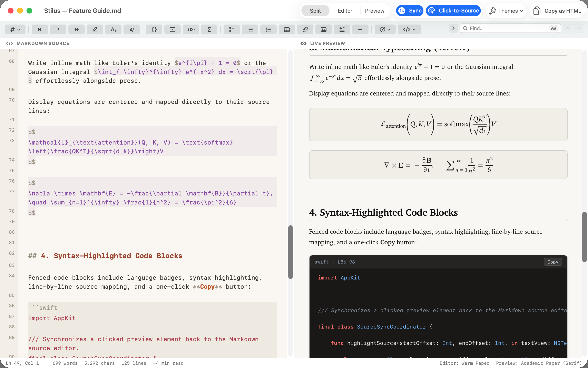Click 'Preview: Academic Paper (Serif)' status text
Screen dimensions: 588x368
click(539, 363)
